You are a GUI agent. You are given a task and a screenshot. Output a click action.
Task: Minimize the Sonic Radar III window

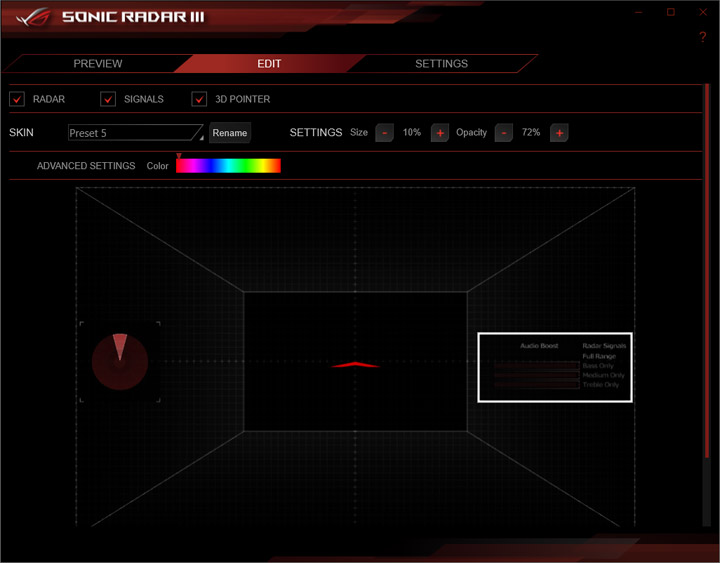tap(638, 12)
